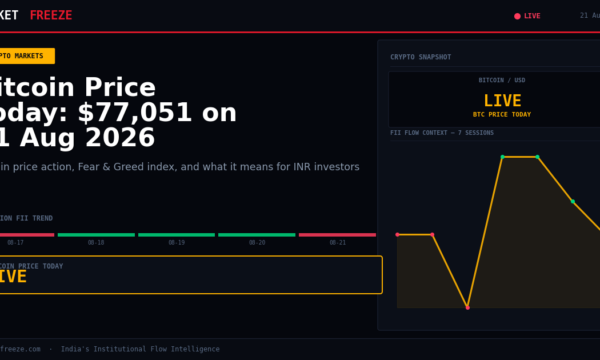Viewport: 600px width, 360px height.
Task: Click the first green peak point on chart
Action: 502,157
